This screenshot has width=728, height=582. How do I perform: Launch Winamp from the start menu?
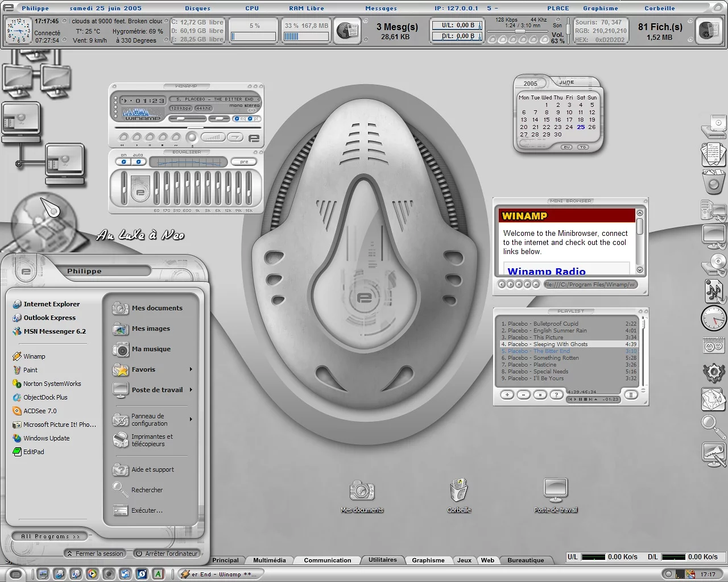tap(34, 356)
